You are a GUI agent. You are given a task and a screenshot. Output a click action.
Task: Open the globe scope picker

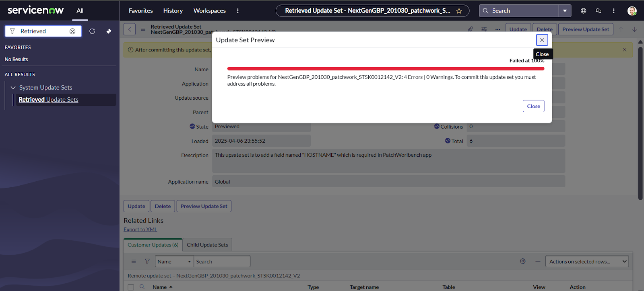[x=583, y=11]
